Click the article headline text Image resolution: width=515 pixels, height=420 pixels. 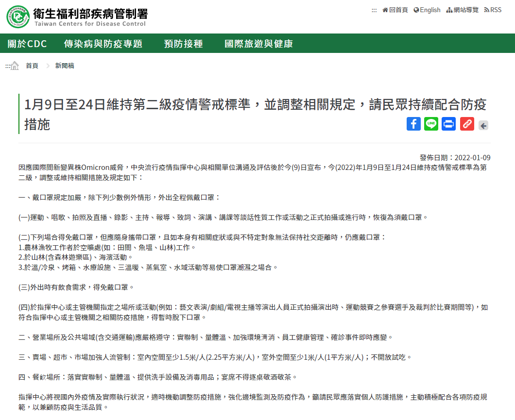click(x=255, y=114)
